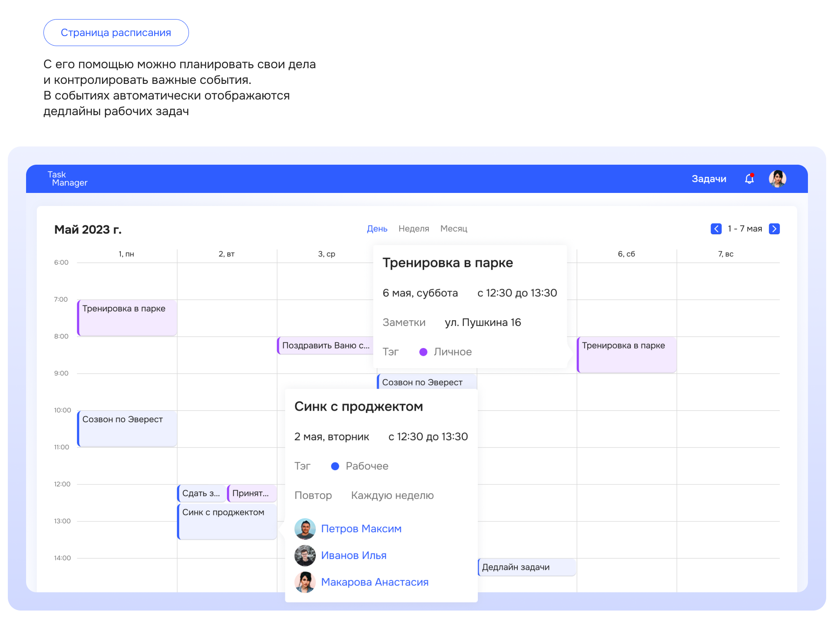834x644 pixels.
Task: Click Макарова Анастасия's avatar photo
Action: pyautogui.click(x=305, y=582)
